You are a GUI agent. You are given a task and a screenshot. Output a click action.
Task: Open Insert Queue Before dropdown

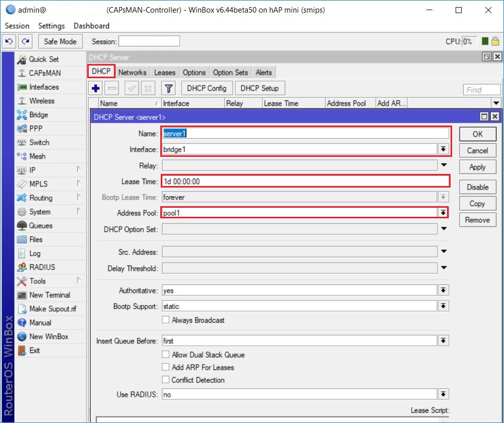[x=443, y=340]
